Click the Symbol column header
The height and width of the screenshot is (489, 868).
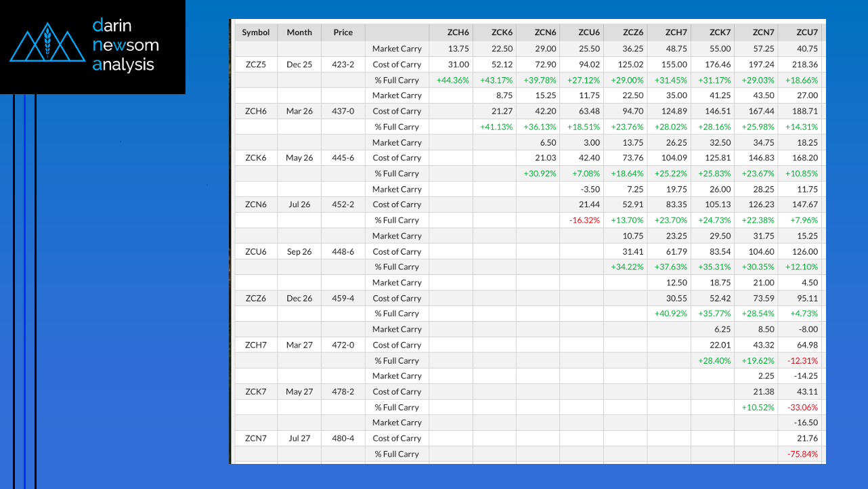256,33
